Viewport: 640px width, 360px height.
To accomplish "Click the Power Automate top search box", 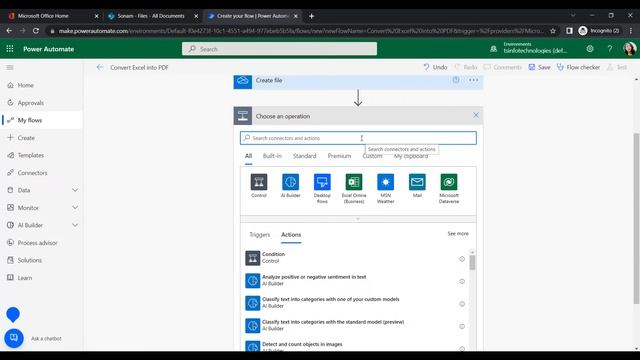I will coord(279,49).
